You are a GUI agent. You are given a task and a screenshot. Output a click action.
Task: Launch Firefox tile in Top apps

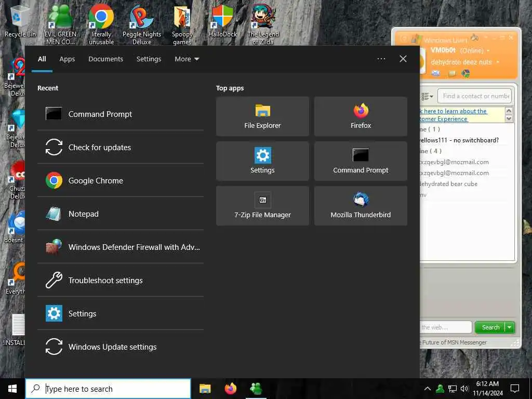click(x=361, y=116)
